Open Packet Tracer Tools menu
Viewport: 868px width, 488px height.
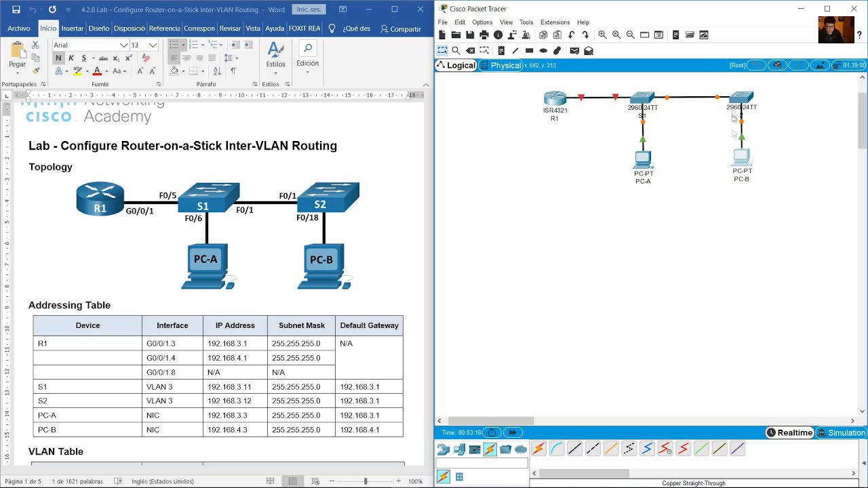[x=526, y=22]
